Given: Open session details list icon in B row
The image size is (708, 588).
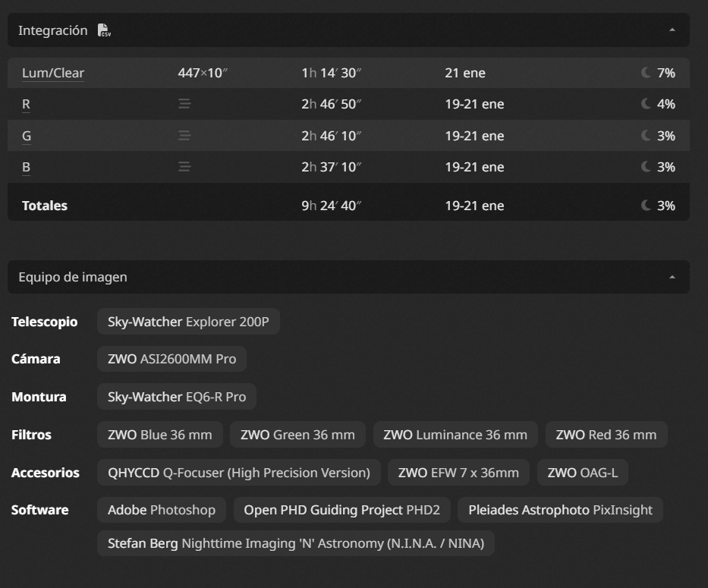Looking at the screenshot, I should 184,167.
